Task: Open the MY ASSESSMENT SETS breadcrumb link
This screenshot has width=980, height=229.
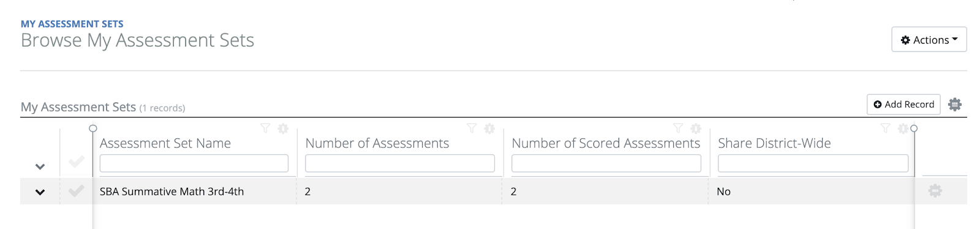Action: click(x=72, y=24)
